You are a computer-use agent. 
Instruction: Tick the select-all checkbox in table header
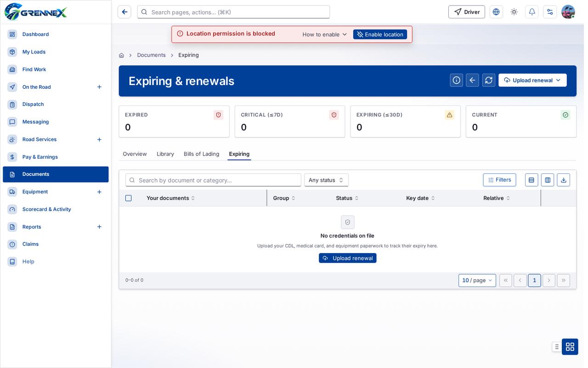pos(129,198)
